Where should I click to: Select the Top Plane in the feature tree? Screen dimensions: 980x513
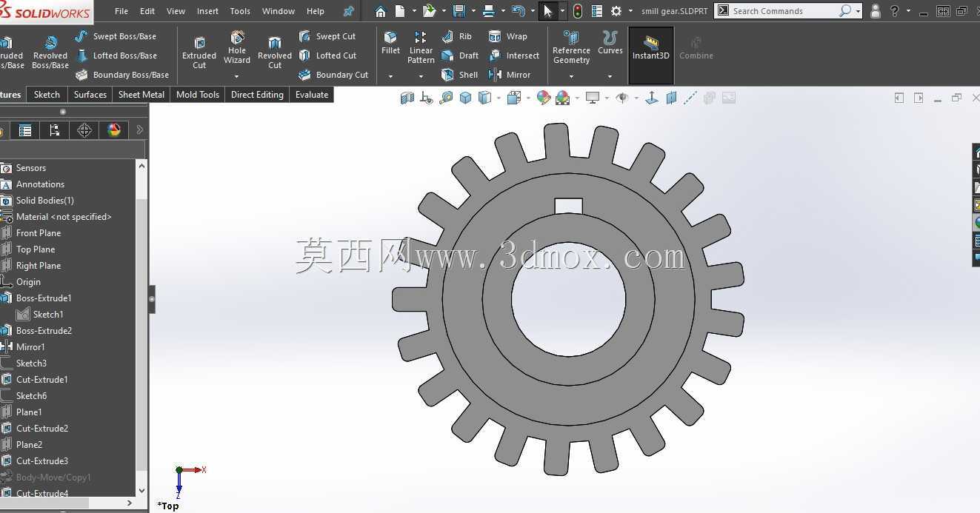click(36, 249)
